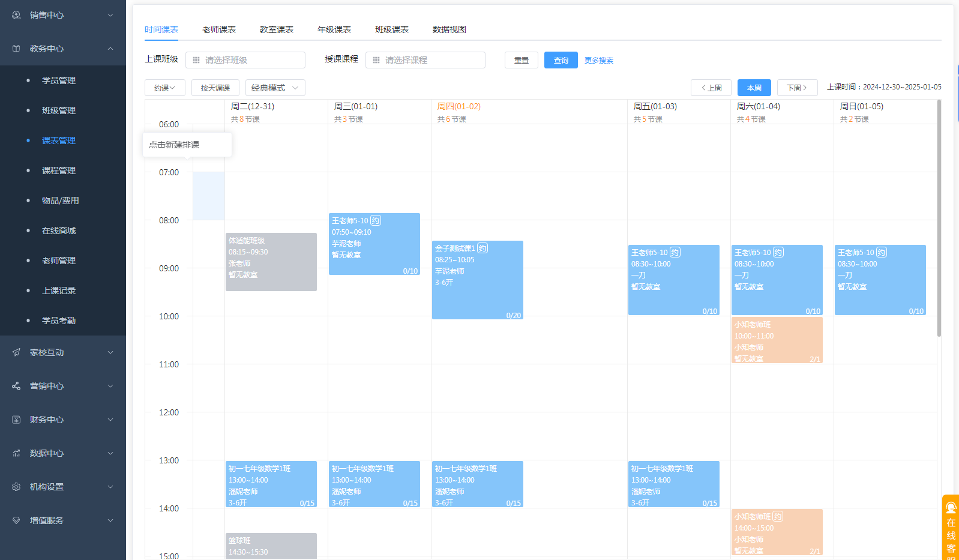Click the 财务中心 icon
The height and width of the screenshot is (560, 959).
coord(16,420)
